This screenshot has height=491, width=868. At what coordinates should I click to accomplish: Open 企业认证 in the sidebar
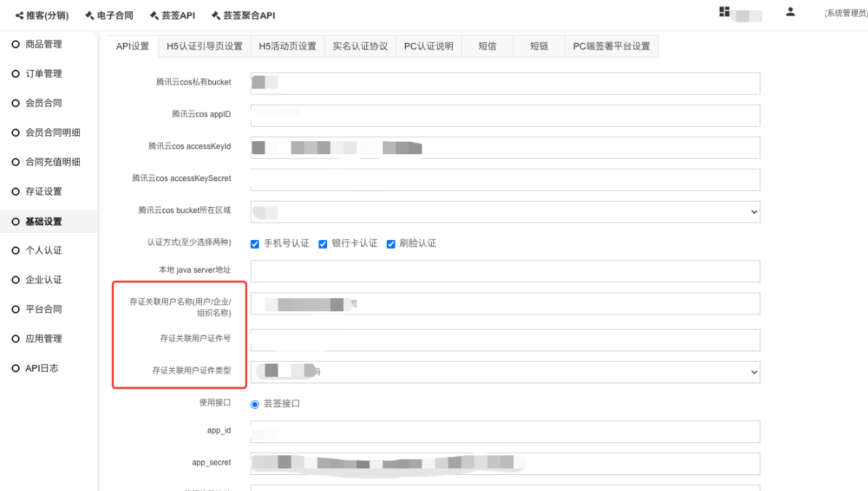pyautogui.click(x=44, y=280)
